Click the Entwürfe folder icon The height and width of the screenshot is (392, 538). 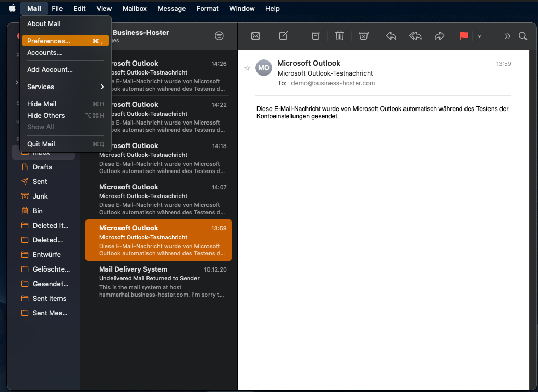tap(25, 254)
